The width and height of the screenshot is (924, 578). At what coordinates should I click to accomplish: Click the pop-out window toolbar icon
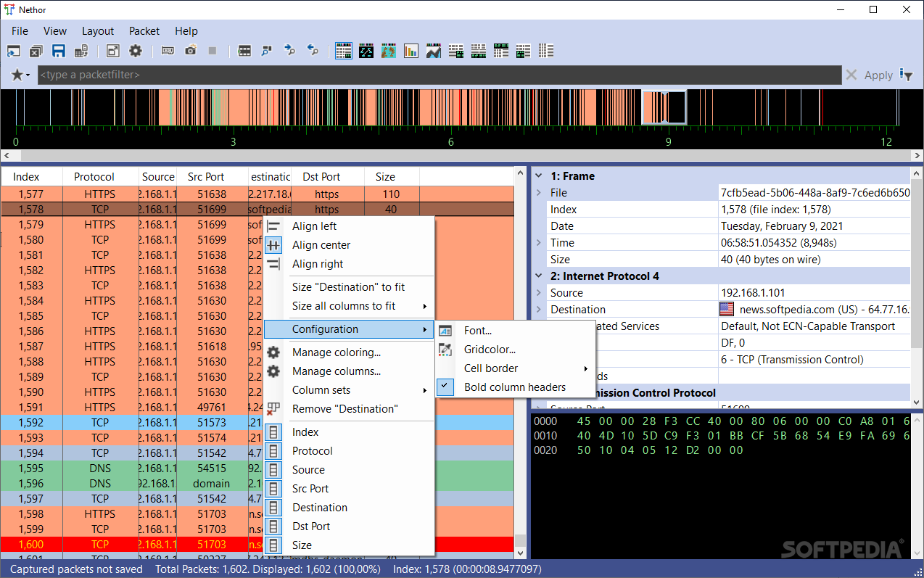(x=112, y=51)
